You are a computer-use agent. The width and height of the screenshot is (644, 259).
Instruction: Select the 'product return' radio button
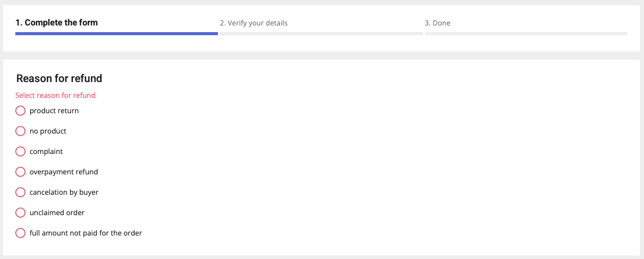(x=20, y=111)
